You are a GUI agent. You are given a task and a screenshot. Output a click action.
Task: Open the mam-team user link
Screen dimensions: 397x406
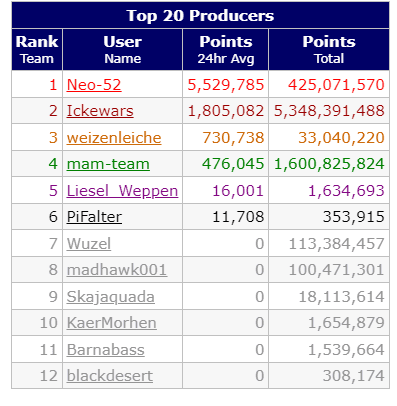[x=108, y=164]
